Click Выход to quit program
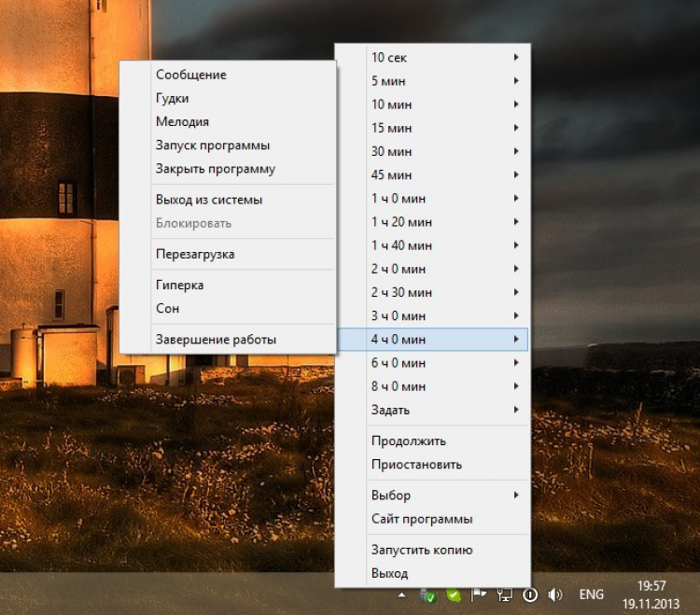 tap(432, 574)
